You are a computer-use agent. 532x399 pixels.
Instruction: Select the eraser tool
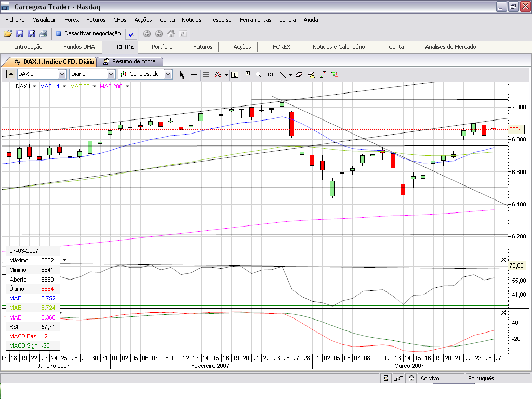[299, 75]
